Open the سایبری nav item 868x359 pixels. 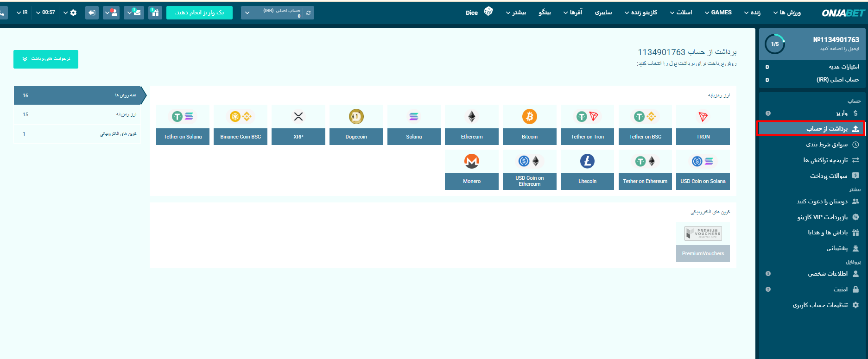pos(603,13)
